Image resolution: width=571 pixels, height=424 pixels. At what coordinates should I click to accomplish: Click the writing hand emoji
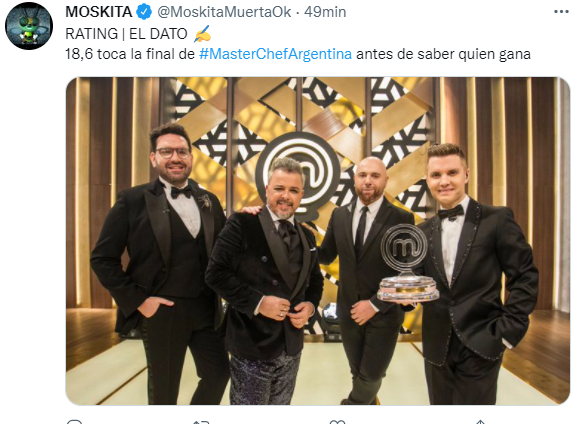[202, 34]
